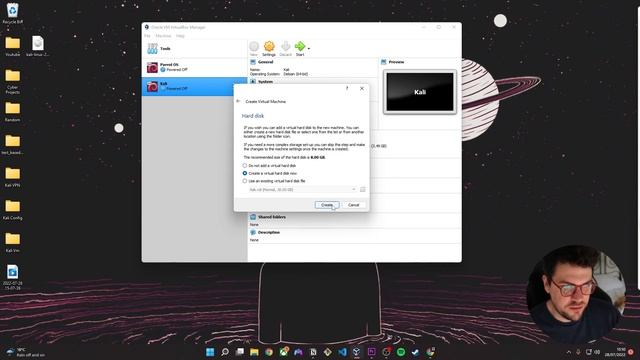Click the New toolbar icon in VirtualBox
This screenshot has width=640, height=360.
pos(254,49)
